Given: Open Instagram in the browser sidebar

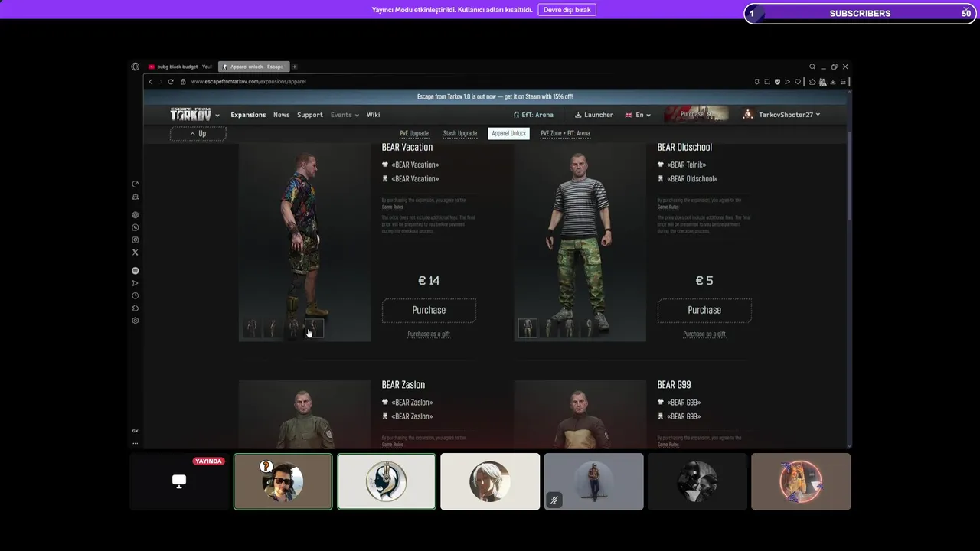Looking at the screenshot, I should click(x=136, y=240).
